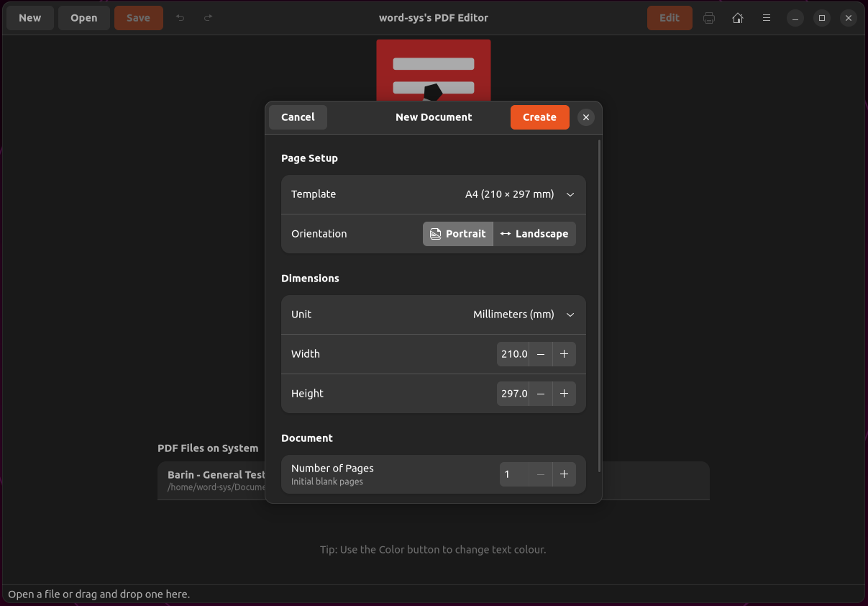Image resolution: width=868 pixels, height=606 pixels.
Task: Click the Width value field
Action: pos(513,354)
